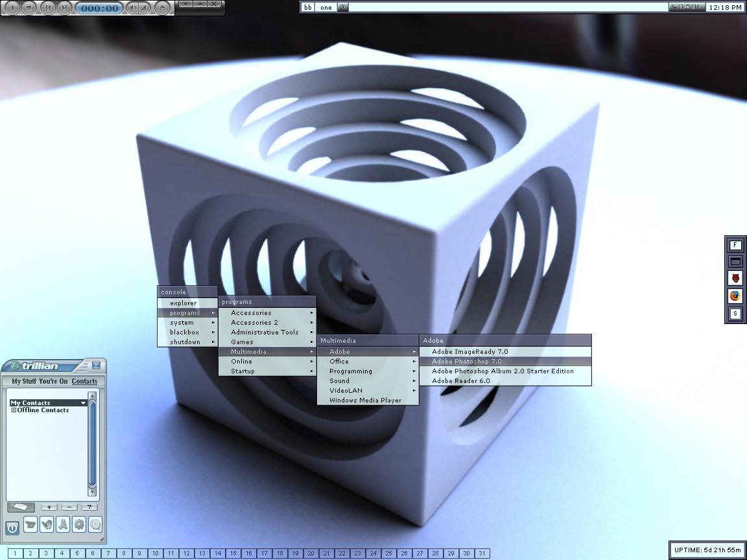Expand the programs submenu

point(187,313)
